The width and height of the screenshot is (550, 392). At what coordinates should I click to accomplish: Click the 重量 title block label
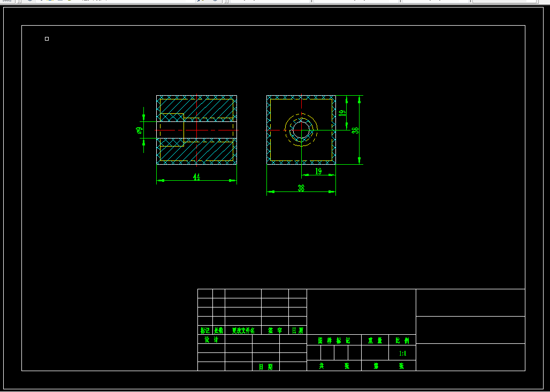click(375, 341)
